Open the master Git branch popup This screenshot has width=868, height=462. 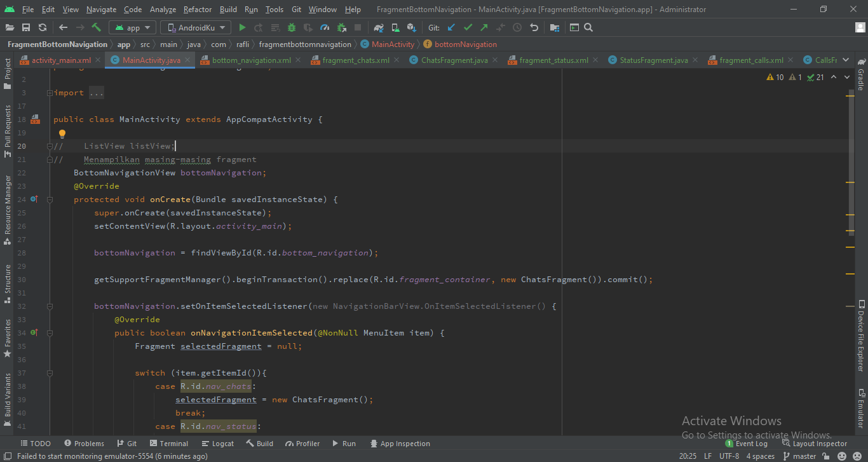(x=799, y=456)
